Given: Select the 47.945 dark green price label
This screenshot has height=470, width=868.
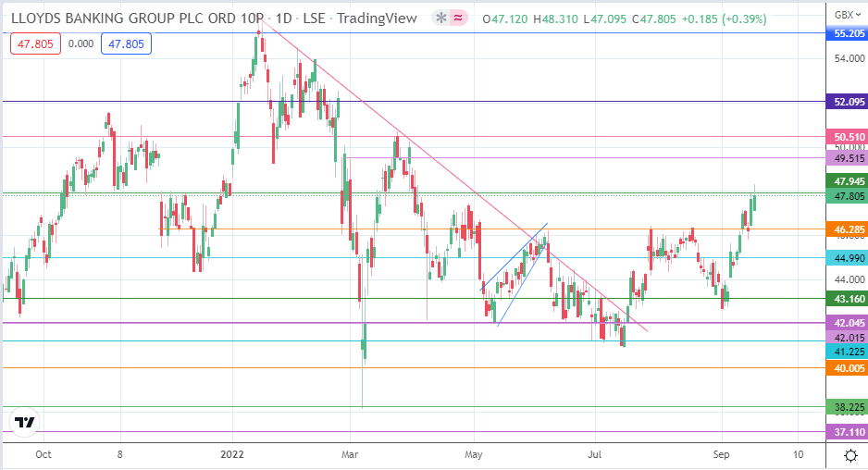Looking at the screenshot, I should [x=847, y=181].
